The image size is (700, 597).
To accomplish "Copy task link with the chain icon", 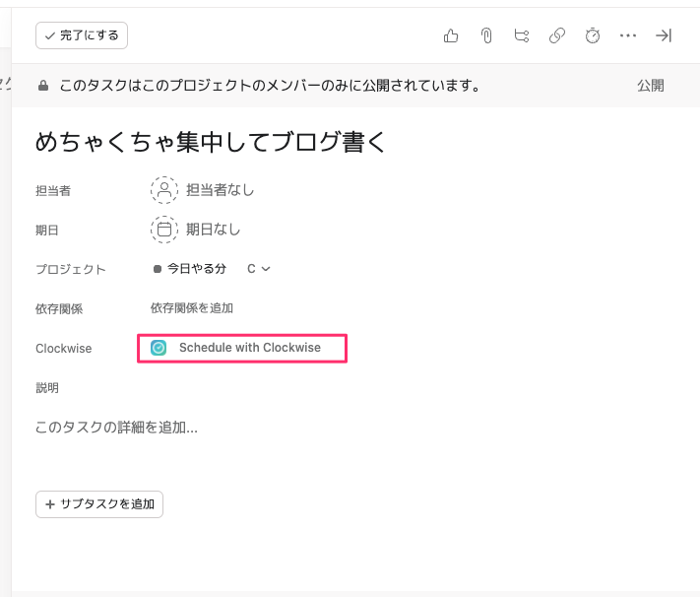I will coord(557,35).
